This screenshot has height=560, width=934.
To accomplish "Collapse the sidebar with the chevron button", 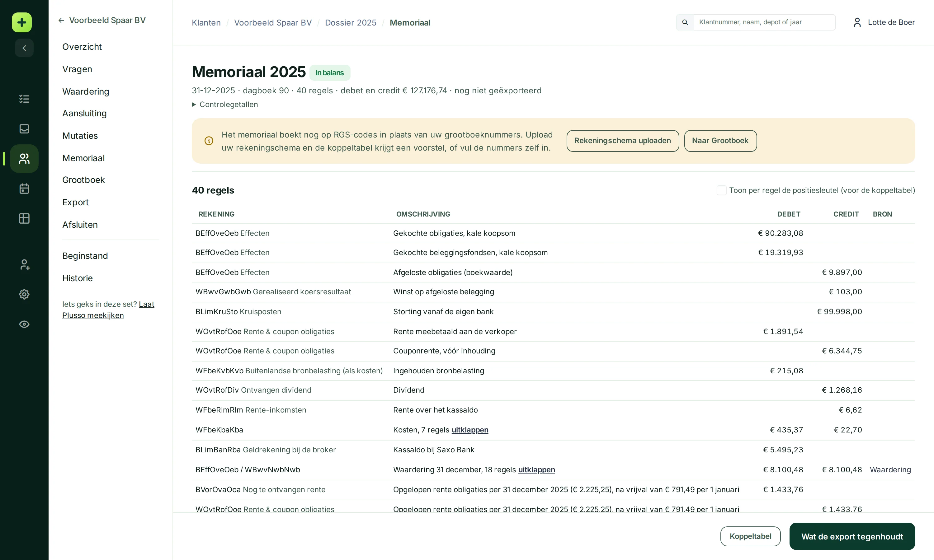I will point(24,48).
